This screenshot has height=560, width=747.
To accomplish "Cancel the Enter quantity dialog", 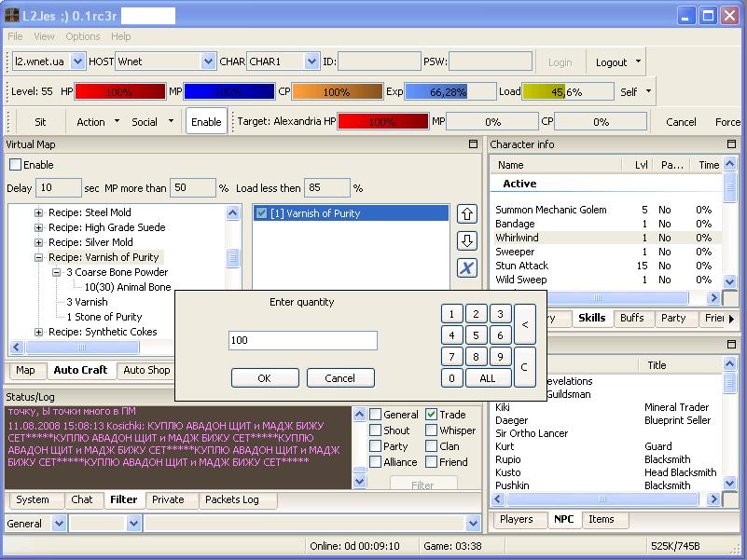I will tap(340, 378).
